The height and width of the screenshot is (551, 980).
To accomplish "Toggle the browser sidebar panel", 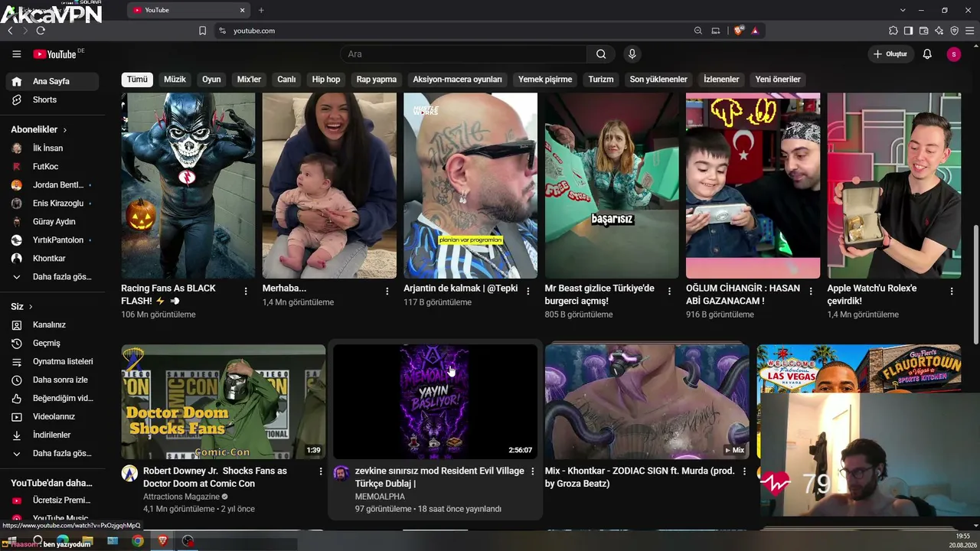I will [x=908, y=31].
